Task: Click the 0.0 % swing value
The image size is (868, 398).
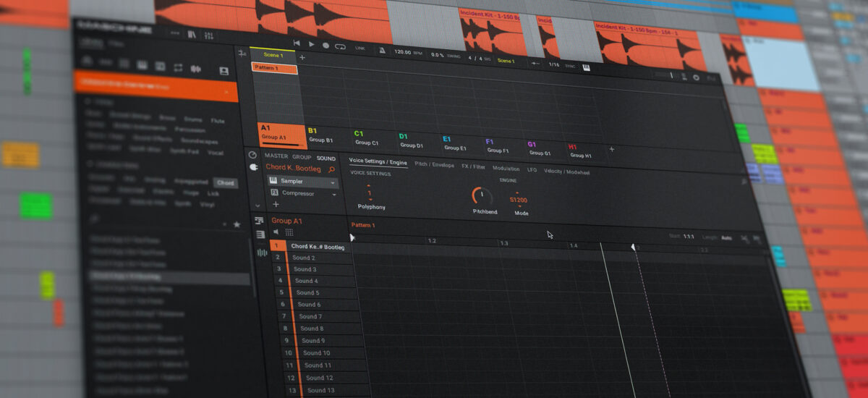Action: point(437,54)
